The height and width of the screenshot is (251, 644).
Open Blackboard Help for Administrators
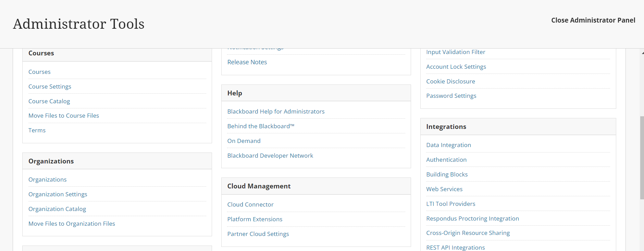[x=276, y=111]
